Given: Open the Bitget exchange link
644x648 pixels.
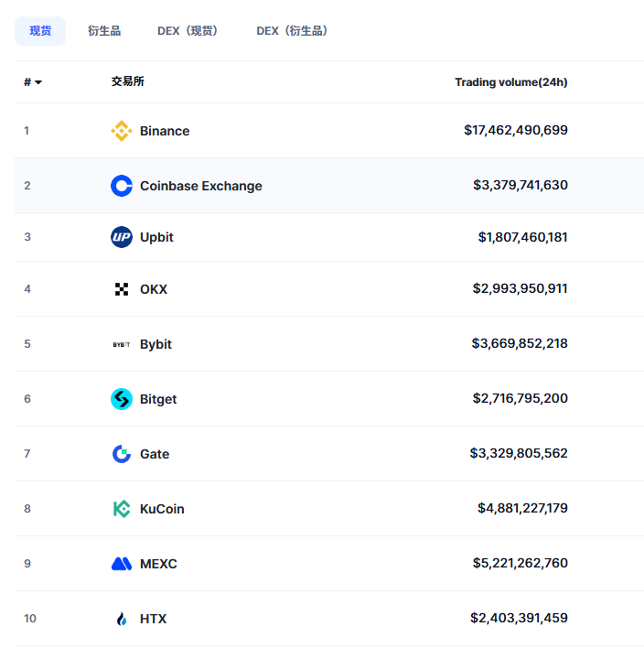Looking at the screenshot, I should click(158, 399).
